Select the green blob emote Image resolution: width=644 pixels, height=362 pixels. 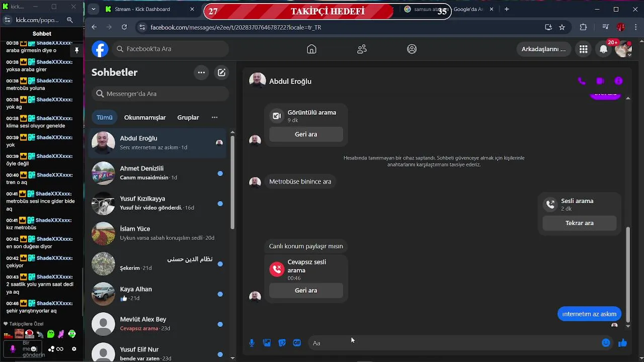coord(51,334)
